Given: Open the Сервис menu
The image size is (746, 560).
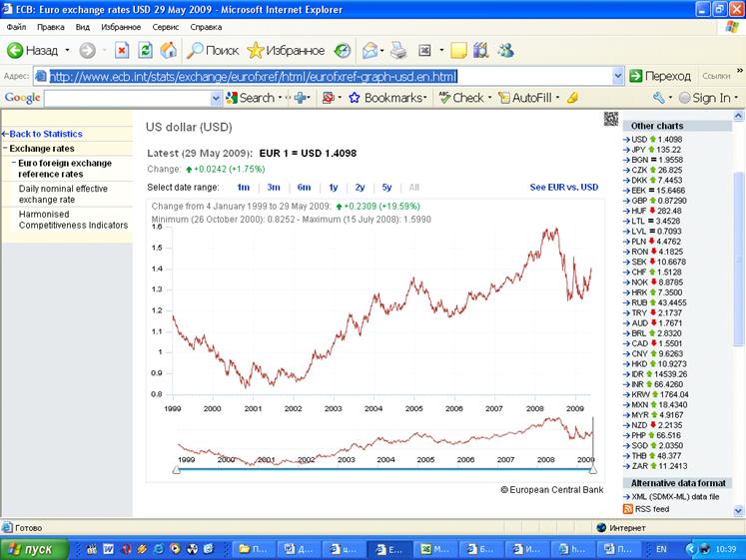Looking at the screenshot, I should click(x=166, y=27).
